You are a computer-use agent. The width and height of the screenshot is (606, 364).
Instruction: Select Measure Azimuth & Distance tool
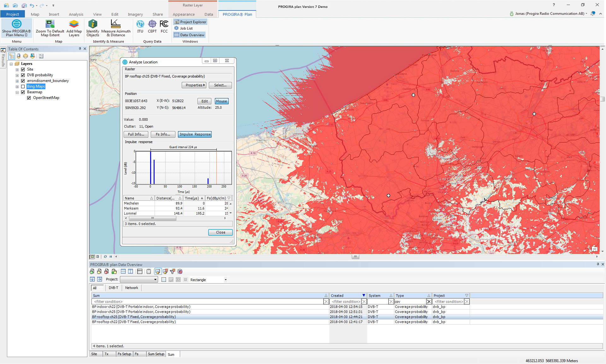[115, 24]
